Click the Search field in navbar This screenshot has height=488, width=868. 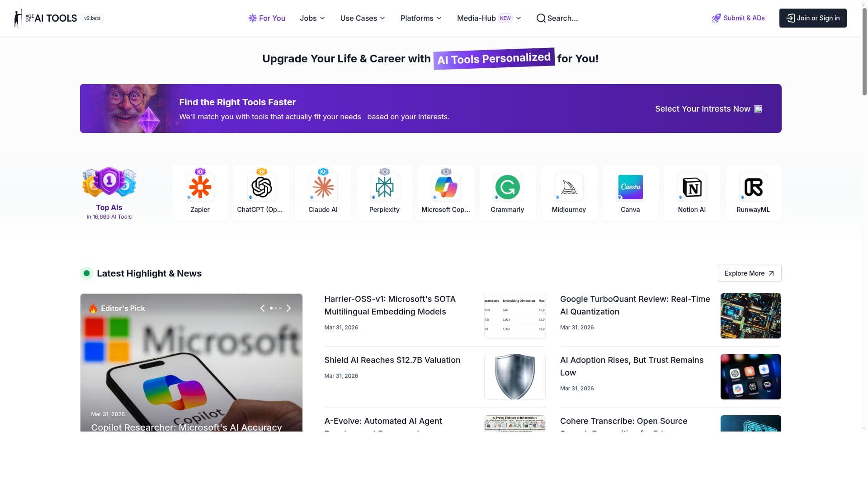point(557,18)
